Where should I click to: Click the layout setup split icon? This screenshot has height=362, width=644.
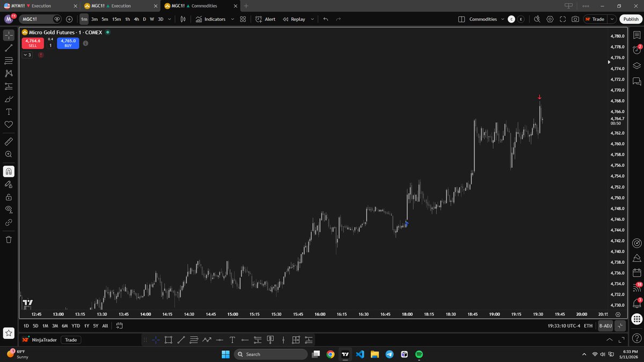462,19
